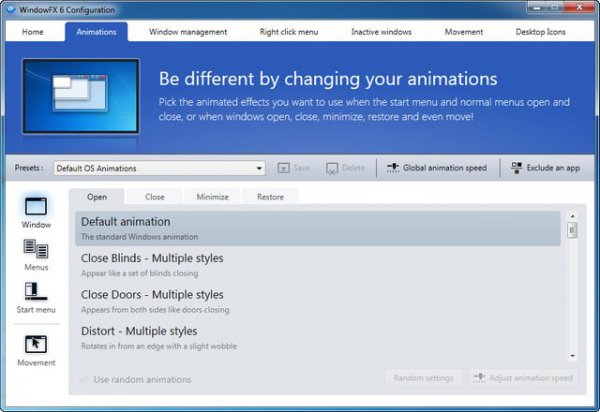Go to the Home tab

pos(33,32)
